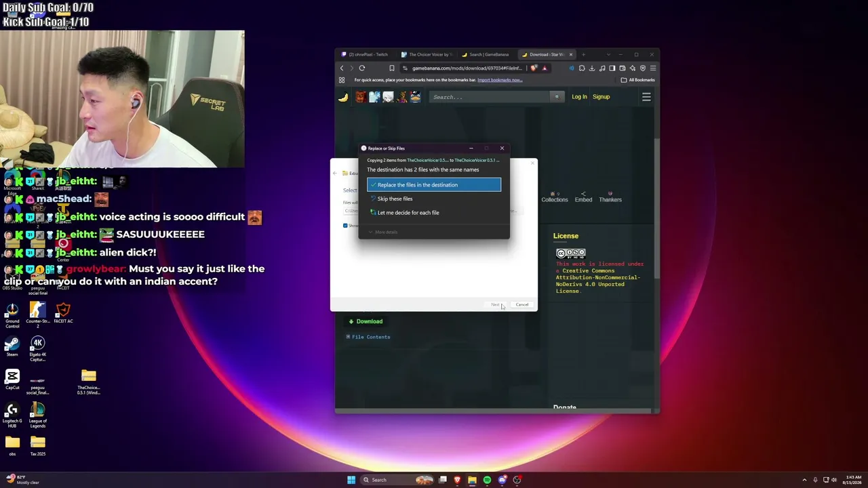The height and width of the screenshot is (488, 868).
Task: Open Spotify from the taskbar
Action: [487, 480]
